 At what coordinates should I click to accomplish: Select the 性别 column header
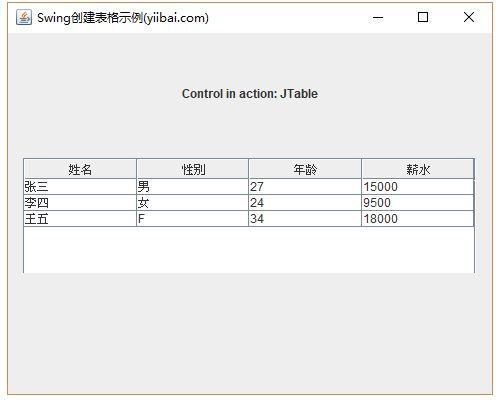click(193, 169)
